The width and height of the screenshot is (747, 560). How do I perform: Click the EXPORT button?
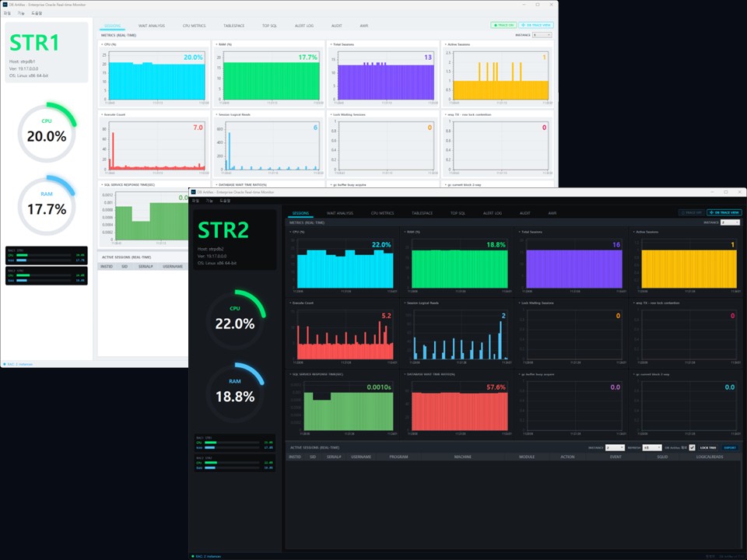point(730,448)
